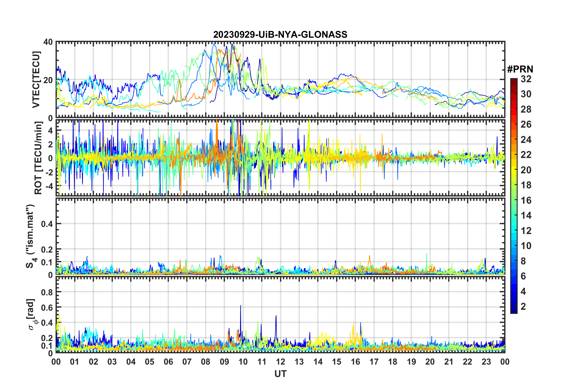Click the plot title 20230929-UiB-NYA-GLONASS
Image resolution: width=561 pixels, height=392 pixels.
(280, 35)
